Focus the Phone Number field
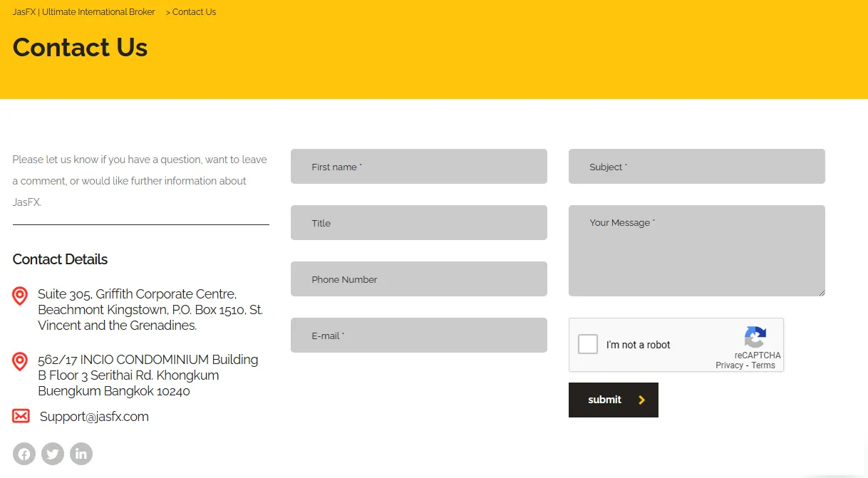 coord(419,279)
